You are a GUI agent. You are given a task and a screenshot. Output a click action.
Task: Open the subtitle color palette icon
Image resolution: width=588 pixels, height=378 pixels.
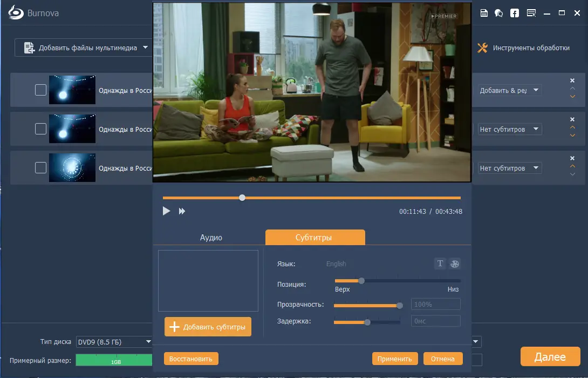tap(455, 264)
